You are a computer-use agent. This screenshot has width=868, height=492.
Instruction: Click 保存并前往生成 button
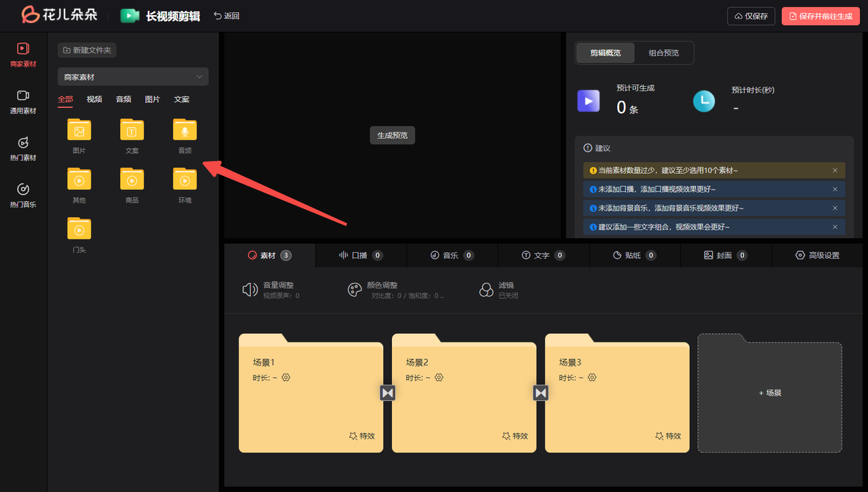click(820, 16)
